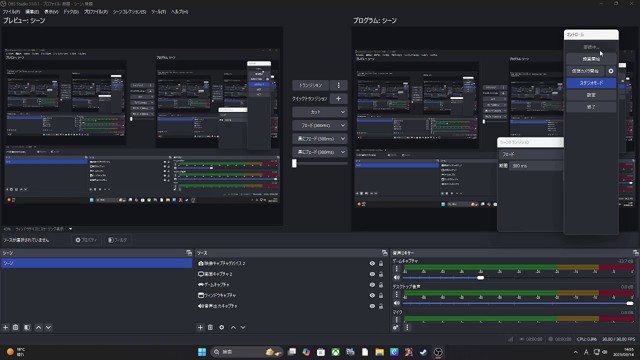Open the preview scaling dropdown arrow below preview
This screenshot has width=640, height=360.
pos(70,229)
